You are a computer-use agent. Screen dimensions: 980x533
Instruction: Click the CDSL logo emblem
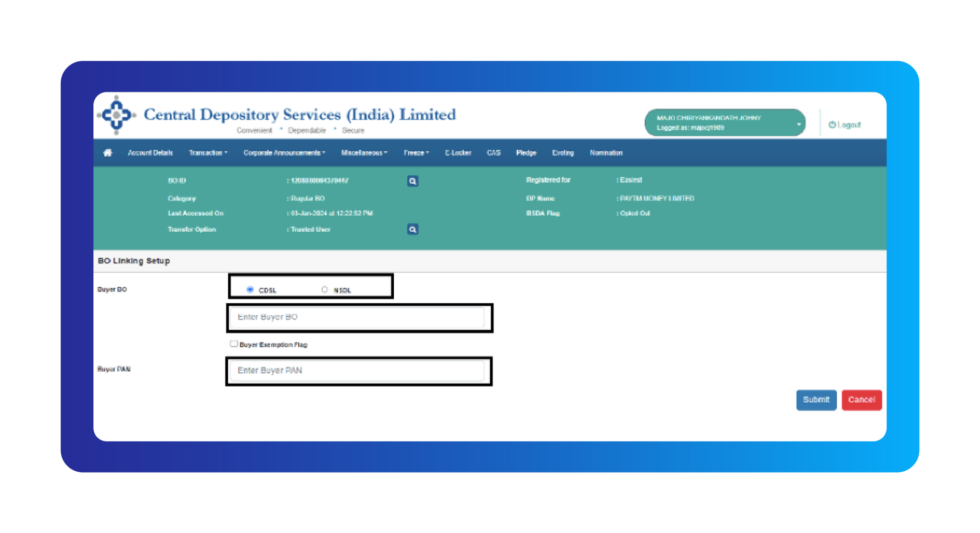116,115
